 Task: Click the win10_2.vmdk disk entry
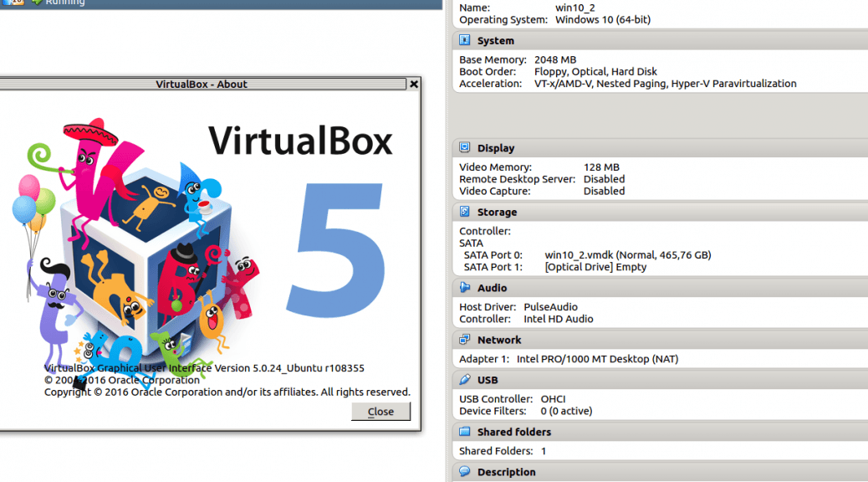[x=628, y=255]
